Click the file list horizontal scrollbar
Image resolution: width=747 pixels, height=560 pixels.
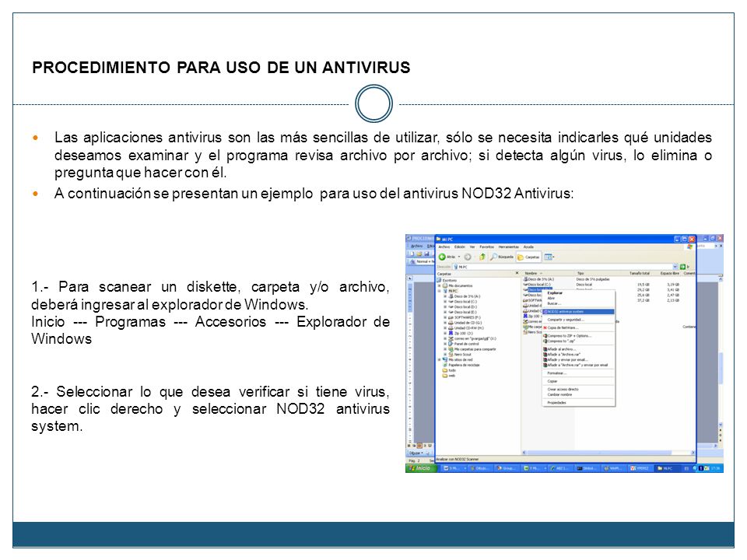[608, 453]
